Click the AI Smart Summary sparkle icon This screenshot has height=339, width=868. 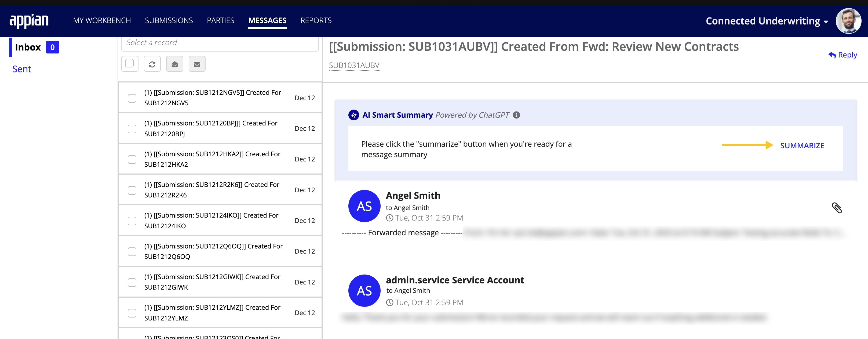(x=353, y=115)
